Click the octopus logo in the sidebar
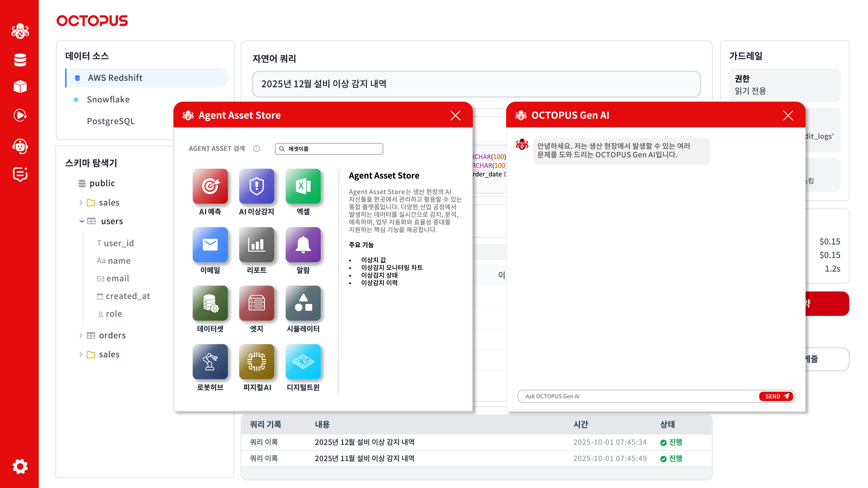 [x=20, y=31]
